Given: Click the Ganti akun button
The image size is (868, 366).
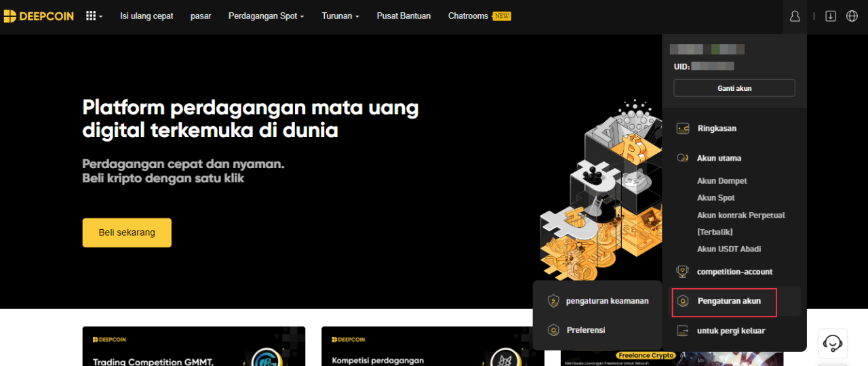Looking at the screenshot, I should point(734,88).
